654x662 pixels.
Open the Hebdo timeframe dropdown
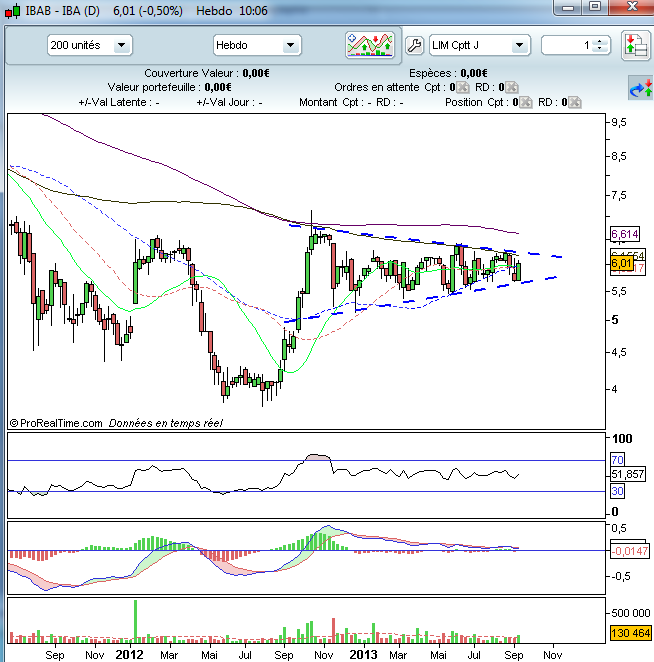point(257,45)
